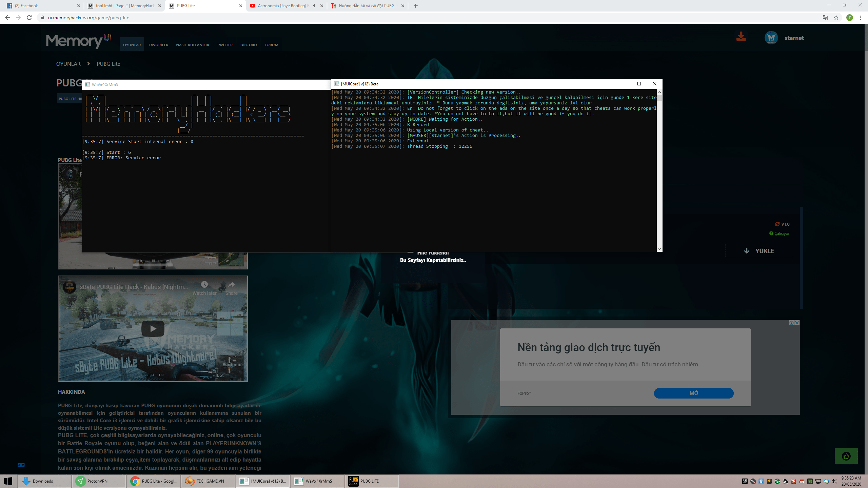Switch to the Astronomia YouTube tab

287,6
